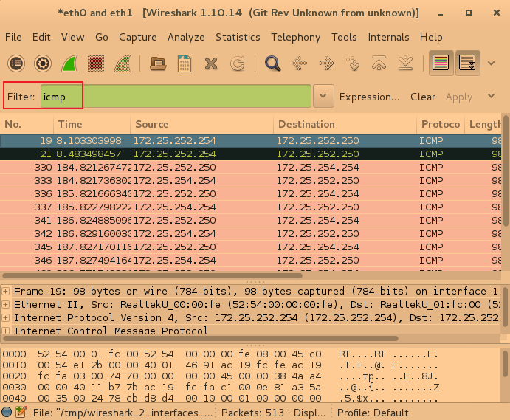Viewport: 510px width, 420px height.
Task: Jump to the first packet
Action: pos(379,63)
